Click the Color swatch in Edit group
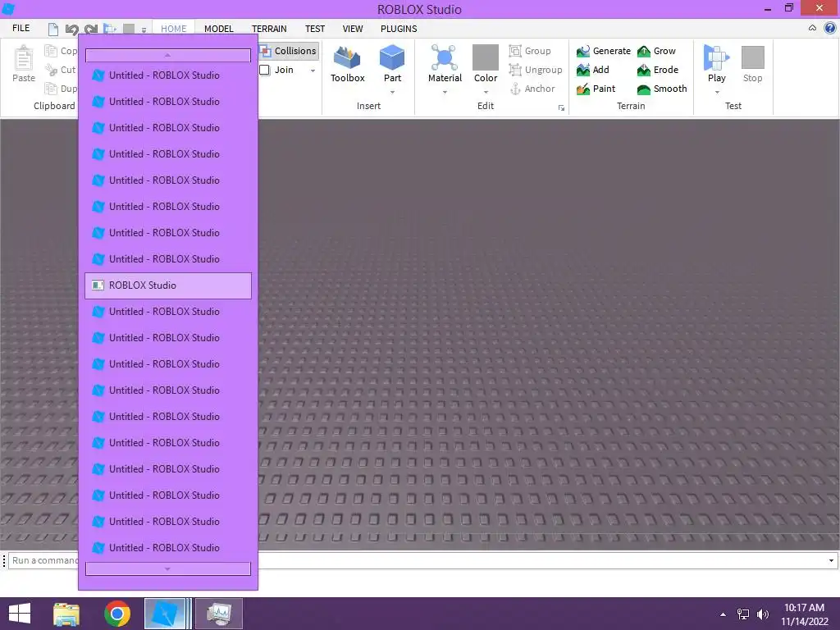840x630 pixels. tap(486, 57)
